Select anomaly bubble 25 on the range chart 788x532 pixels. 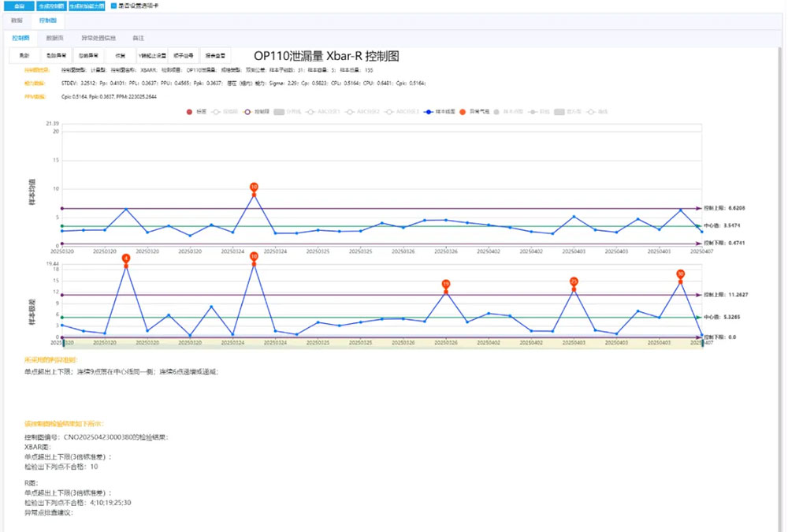tap(574, 281)
